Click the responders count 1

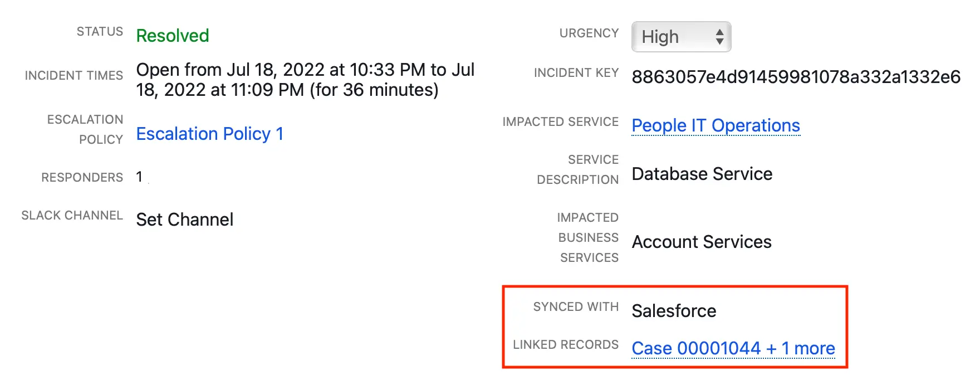pyautogui.click(x=139, y=177)
